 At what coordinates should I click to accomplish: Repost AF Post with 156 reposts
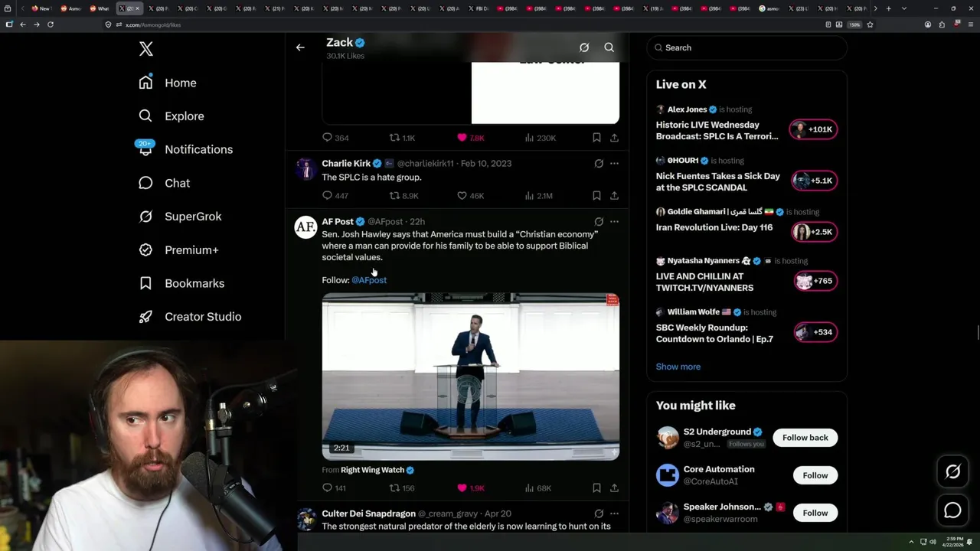(402, 488)
